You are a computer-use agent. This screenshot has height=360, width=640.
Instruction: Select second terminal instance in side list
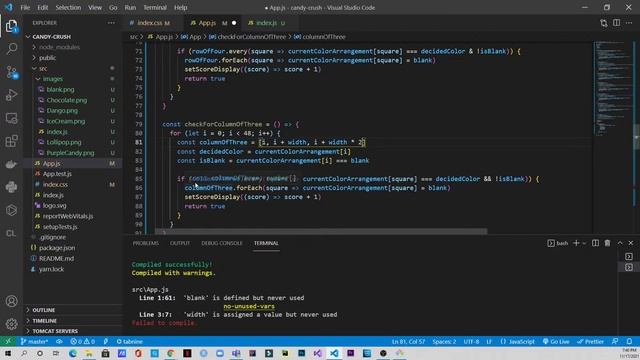[x=629, y=267]
